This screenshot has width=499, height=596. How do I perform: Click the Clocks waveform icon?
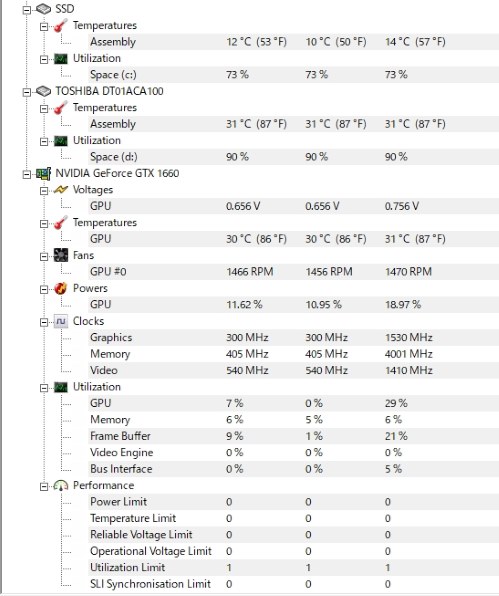[61, 321]
